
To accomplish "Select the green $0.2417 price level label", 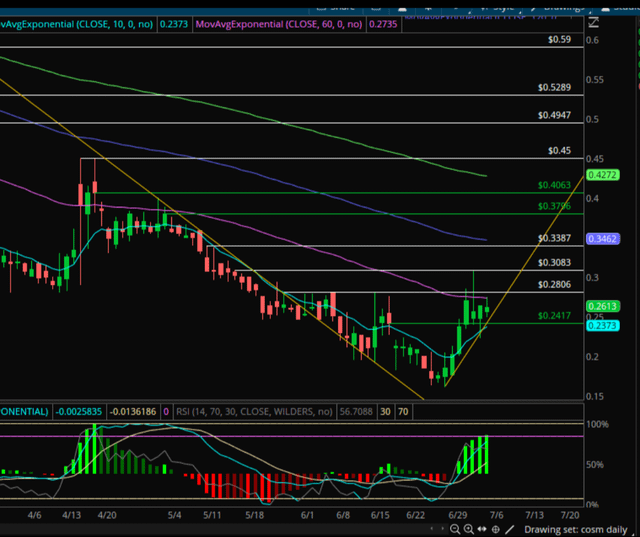I will [x=554, y=315].
